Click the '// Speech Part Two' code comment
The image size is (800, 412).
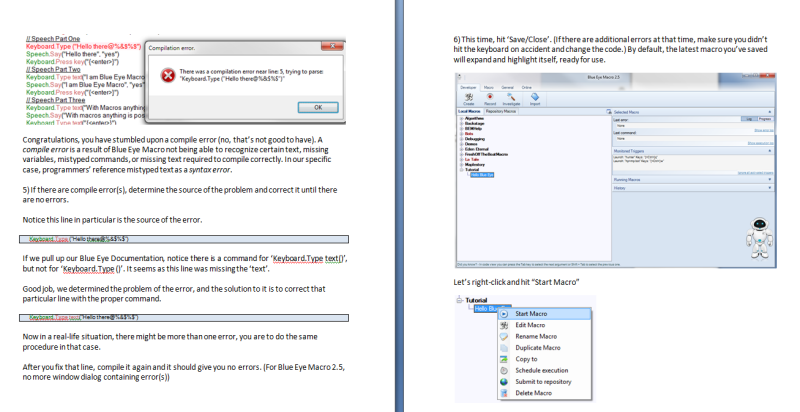(53, 69)
